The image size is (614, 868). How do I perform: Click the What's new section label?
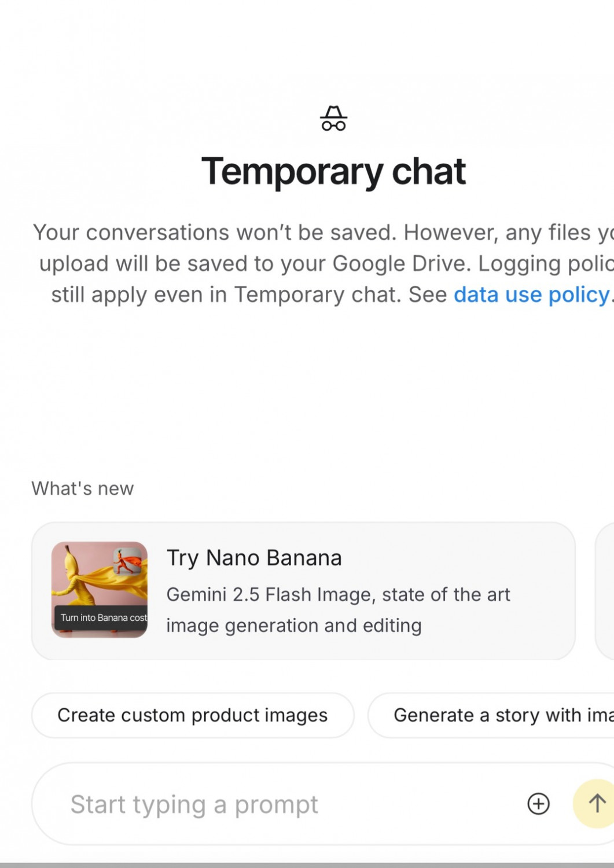[x=83, y=488]
